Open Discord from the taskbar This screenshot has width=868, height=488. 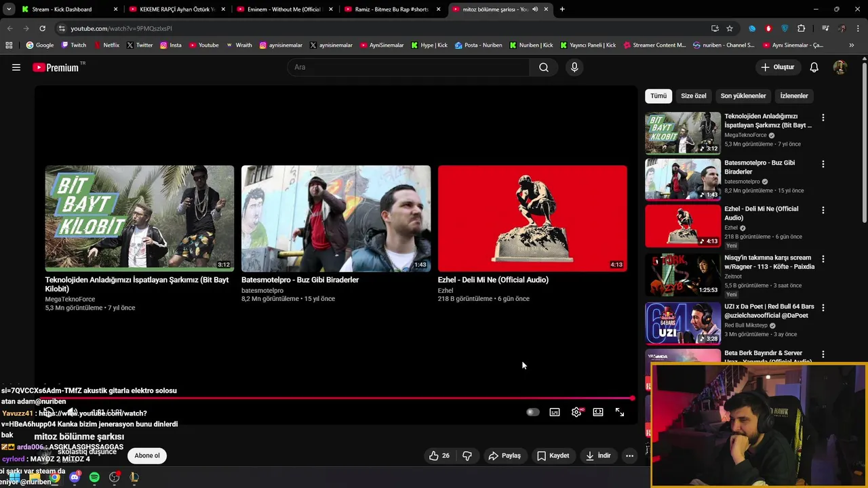[x=75, y=477]
